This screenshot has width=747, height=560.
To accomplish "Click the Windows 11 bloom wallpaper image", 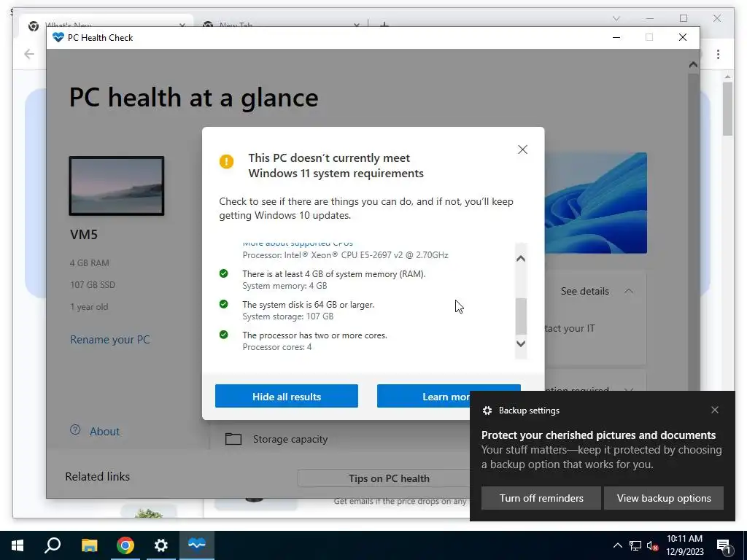I will (x=595, y=203).
